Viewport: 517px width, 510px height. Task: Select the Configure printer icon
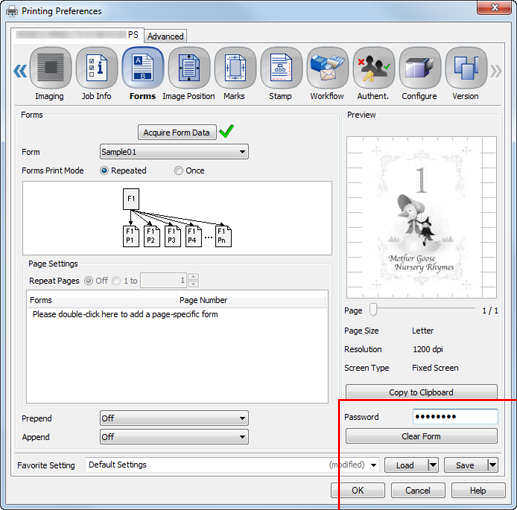point(420,68)
